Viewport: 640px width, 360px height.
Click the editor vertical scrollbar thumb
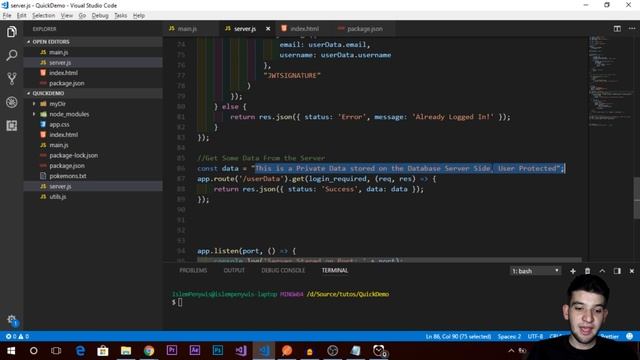(x=637, y=198)
